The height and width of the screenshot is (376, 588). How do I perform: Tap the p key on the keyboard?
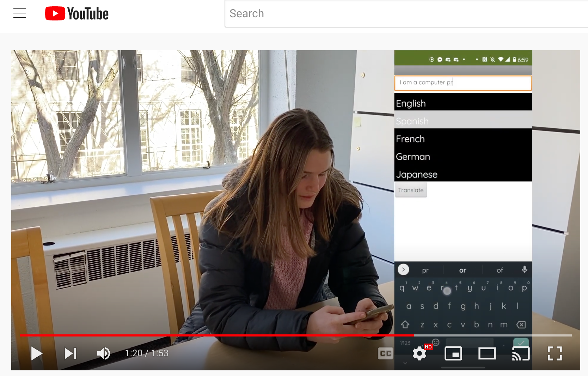coord(525,288)
